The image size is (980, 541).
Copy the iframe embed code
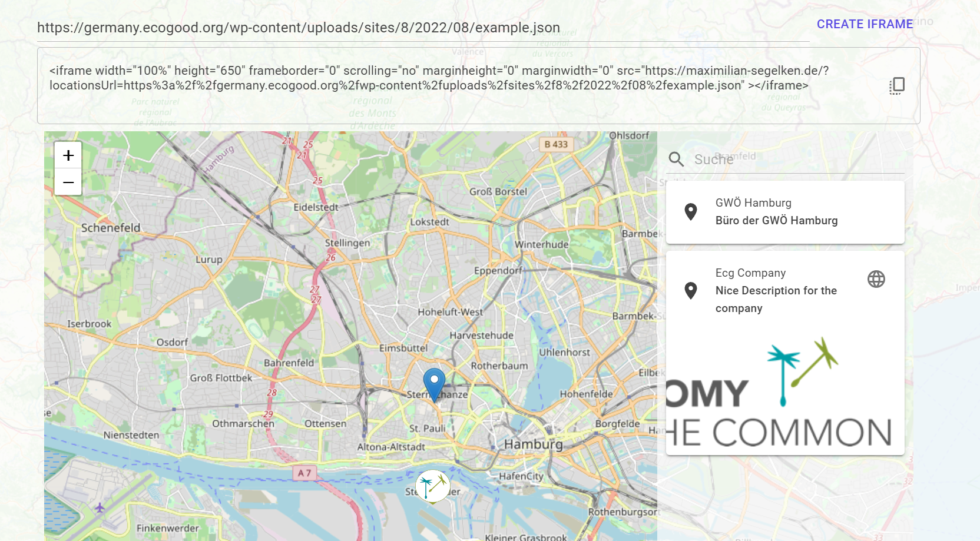[896, 85]
